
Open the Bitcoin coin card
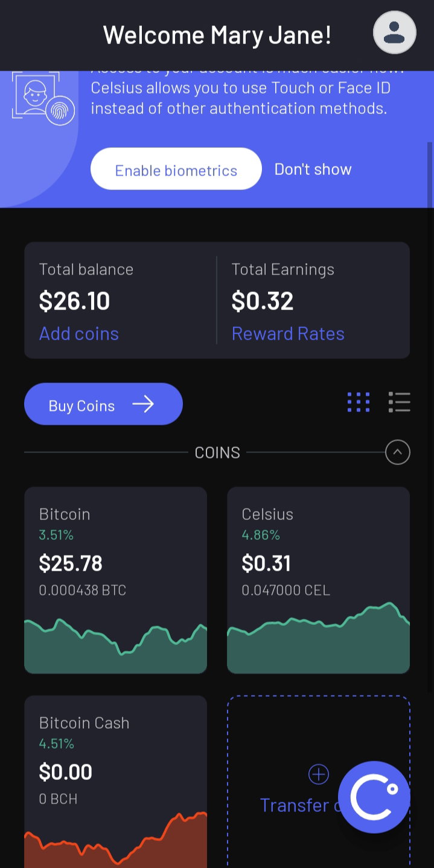[116, 580]
